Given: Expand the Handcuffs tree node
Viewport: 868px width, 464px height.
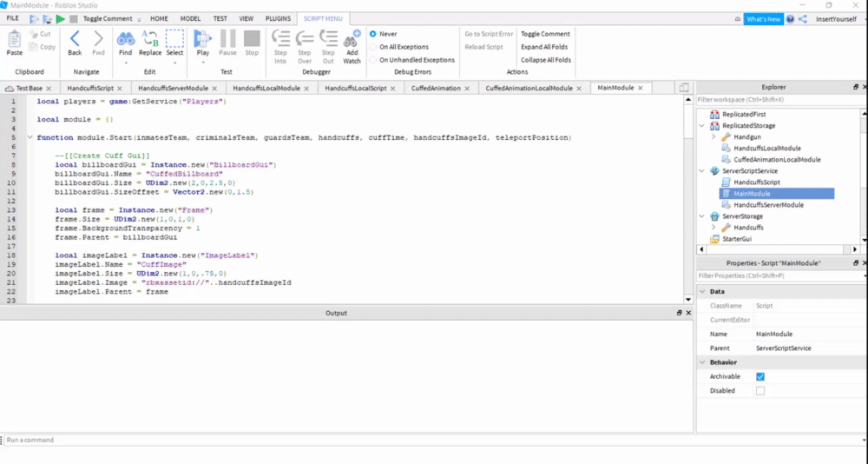Looking at the screenshot, I should click(713, 228).
